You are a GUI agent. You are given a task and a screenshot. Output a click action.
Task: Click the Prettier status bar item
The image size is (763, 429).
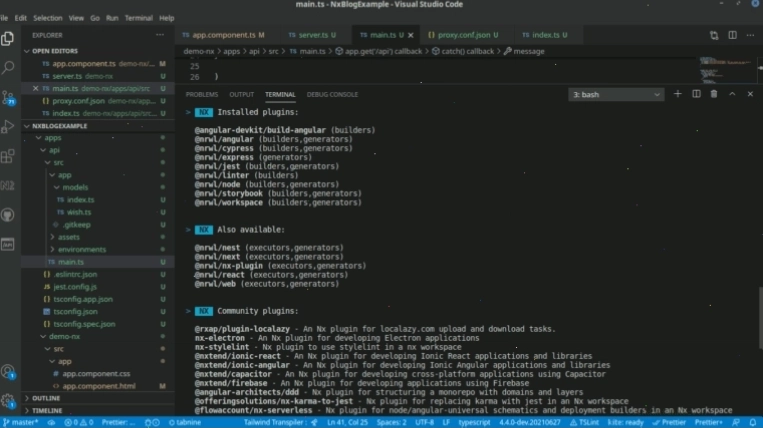click(x=670, y=422)
